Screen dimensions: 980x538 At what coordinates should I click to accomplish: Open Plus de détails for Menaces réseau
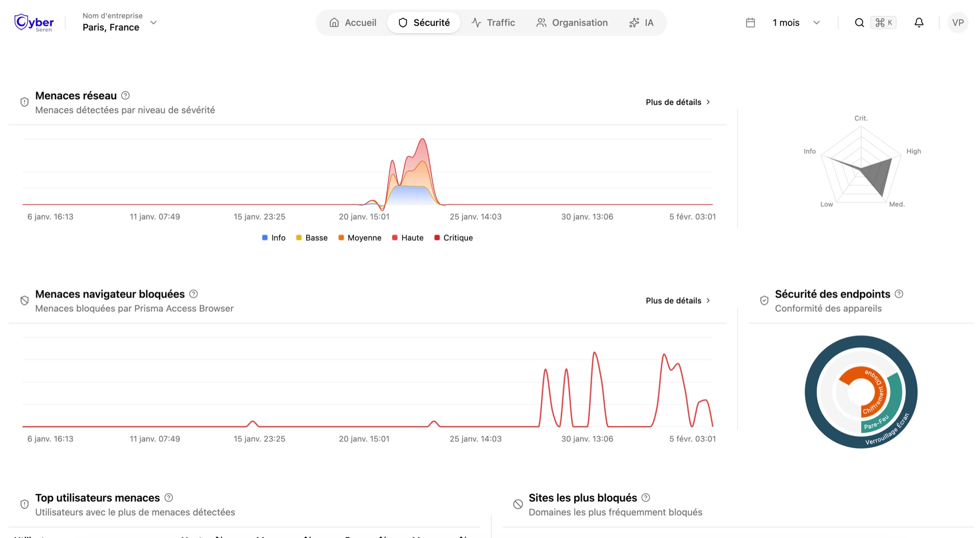pyautogui.click(x=678, y=102)
